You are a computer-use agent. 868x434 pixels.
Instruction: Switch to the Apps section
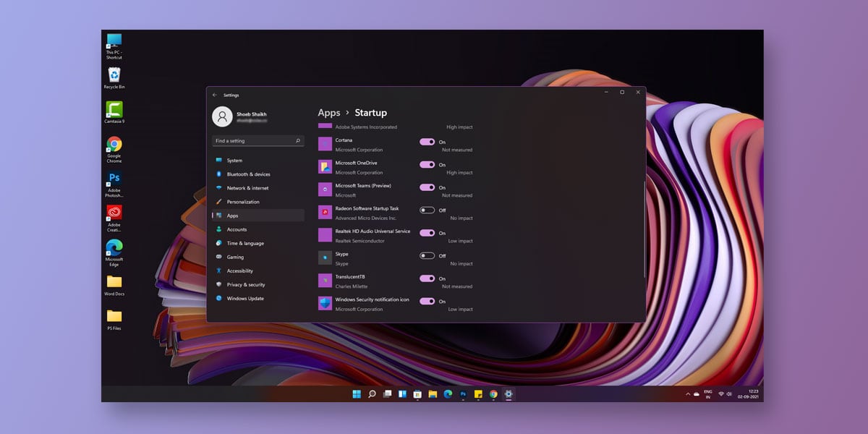[x=233, y=215]
